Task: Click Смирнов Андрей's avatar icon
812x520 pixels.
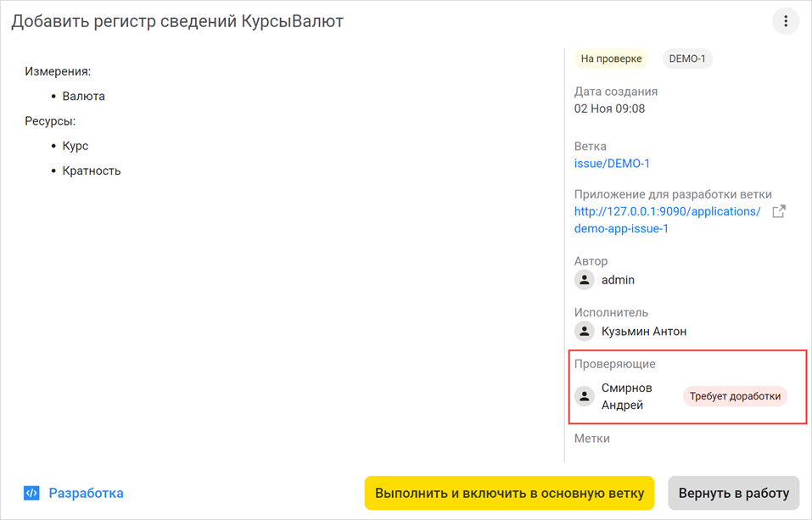Action: tap(584, 395)
